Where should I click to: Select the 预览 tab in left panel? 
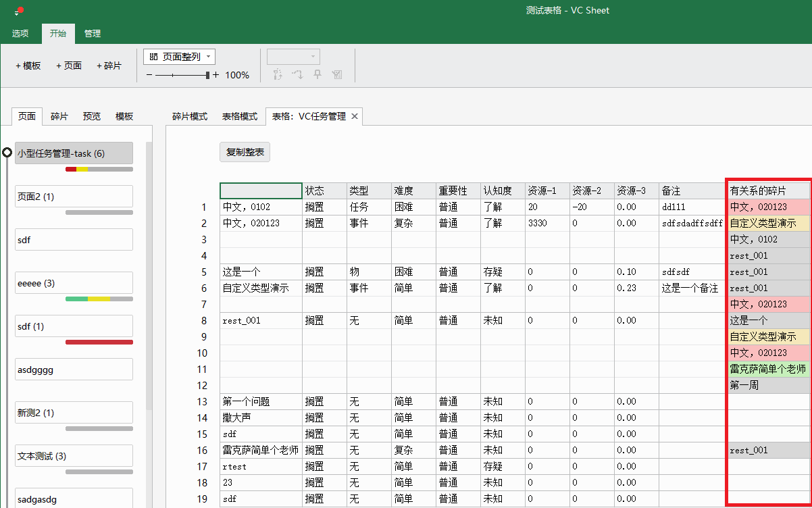tap(92, 116)
